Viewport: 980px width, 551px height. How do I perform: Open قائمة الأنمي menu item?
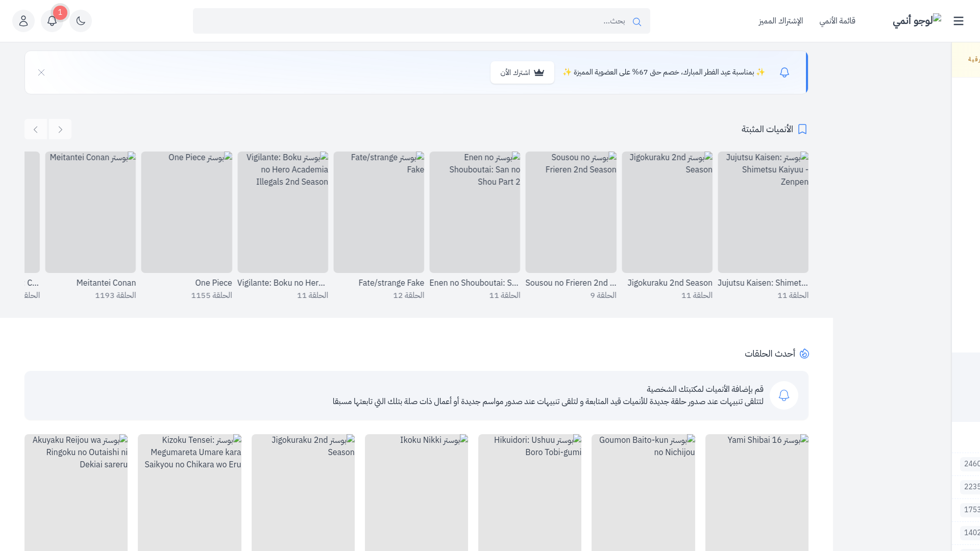point(837,21)
